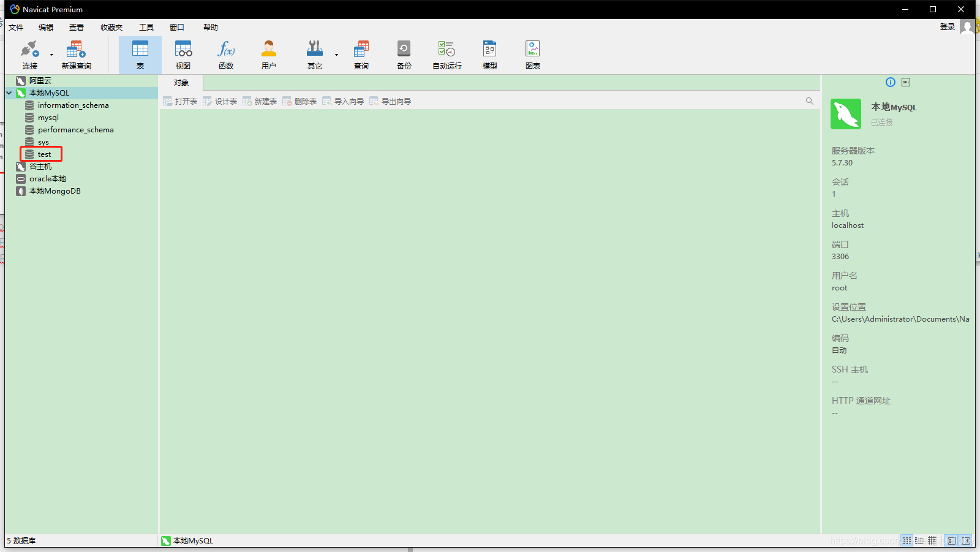Open the 帮助 menu

pos(211,27)
